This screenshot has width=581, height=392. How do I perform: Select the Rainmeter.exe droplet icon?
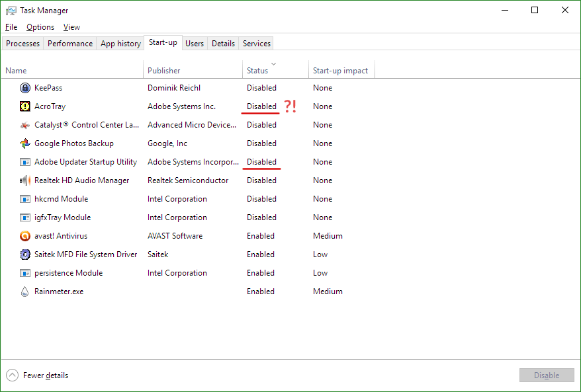25,292
